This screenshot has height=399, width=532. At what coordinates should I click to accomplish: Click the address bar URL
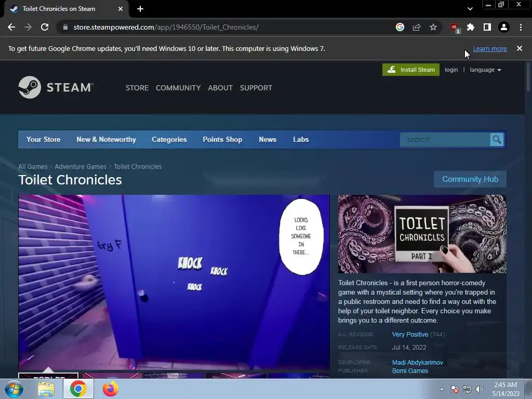click(166, 27)
